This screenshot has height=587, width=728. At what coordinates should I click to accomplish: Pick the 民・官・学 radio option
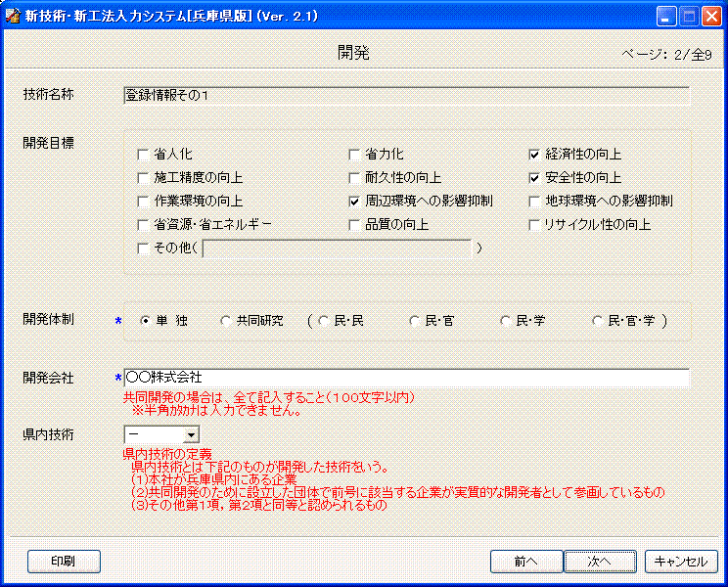click(x=598, y=321)
